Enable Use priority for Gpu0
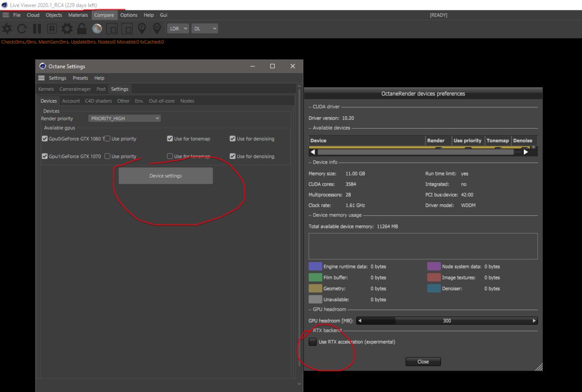The width and height of the screenshot is (582, 392). click(107, 139)
